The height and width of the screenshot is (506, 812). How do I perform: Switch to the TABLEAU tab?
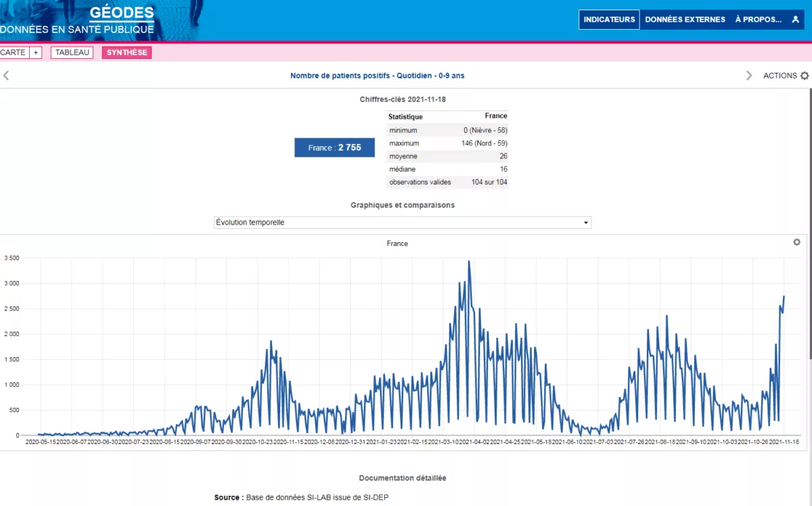tap(72, 53)
